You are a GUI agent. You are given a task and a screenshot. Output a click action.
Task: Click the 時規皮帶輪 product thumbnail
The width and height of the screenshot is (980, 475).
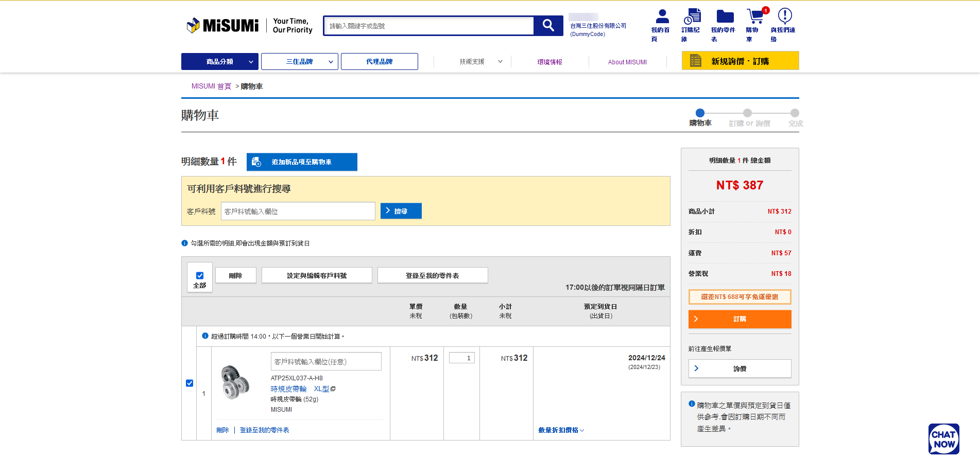235,382
